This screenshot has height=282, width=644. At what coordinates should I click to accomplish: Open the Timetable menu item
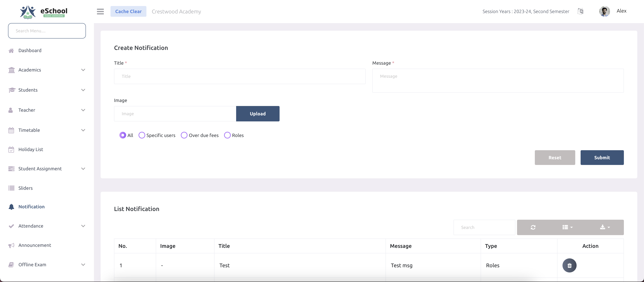pos(29,130)
